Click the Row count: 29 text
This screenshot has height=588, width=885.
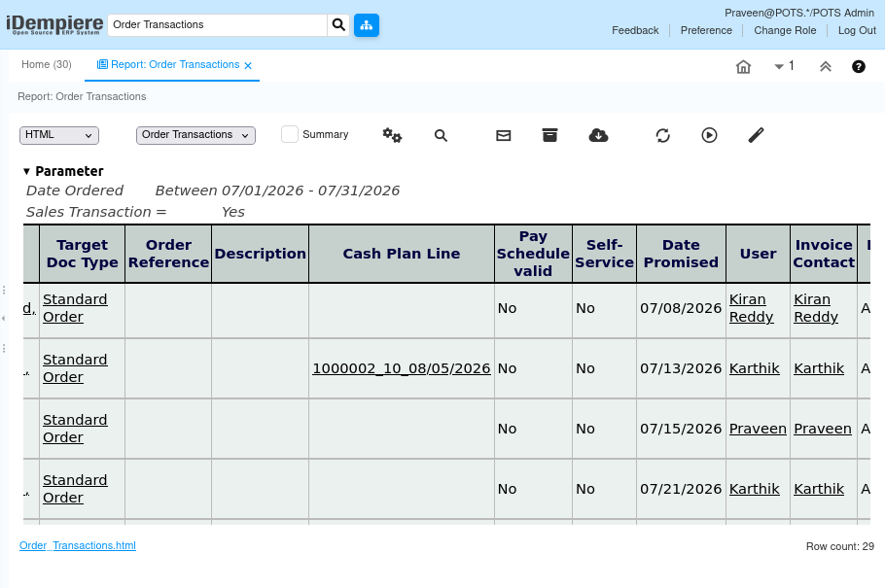840,546
